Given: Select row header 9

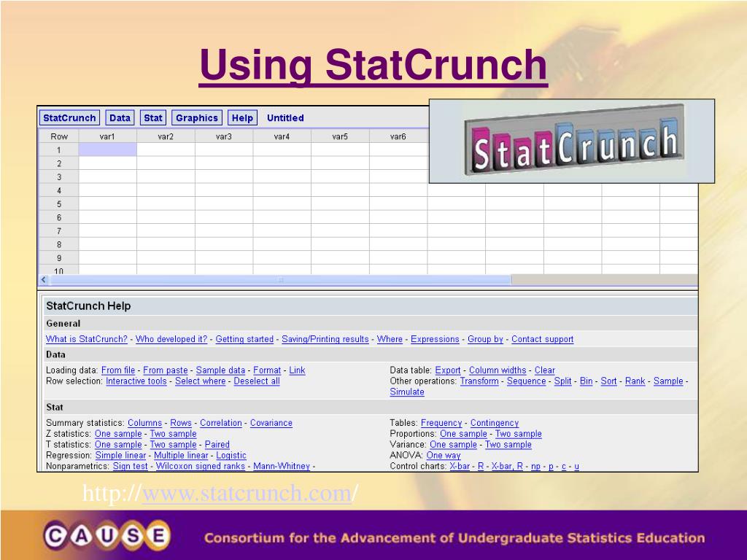Looking at the screenshot, I should (x=58, y=257).
